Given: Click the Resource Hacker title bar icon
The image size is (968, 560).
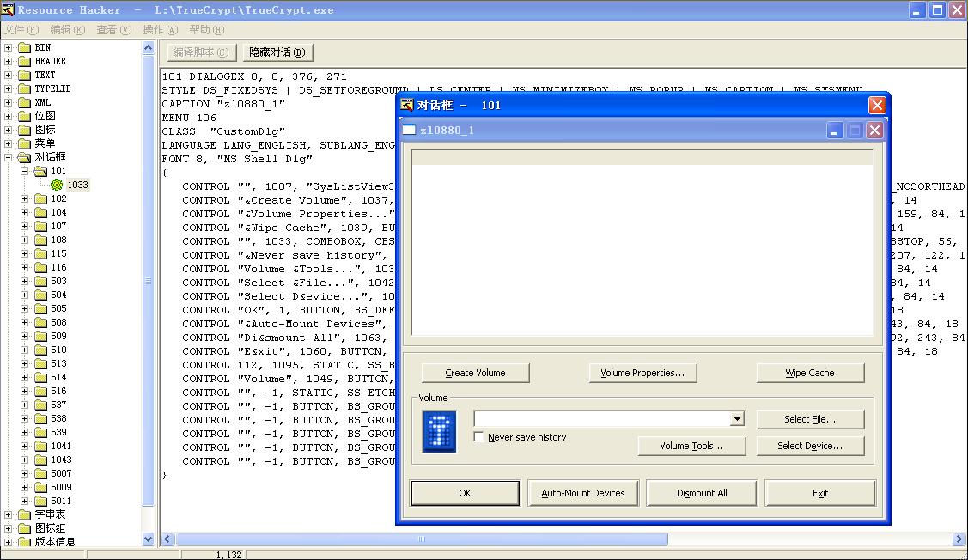Looking at the screenshot, I should (x=9, y=10).
